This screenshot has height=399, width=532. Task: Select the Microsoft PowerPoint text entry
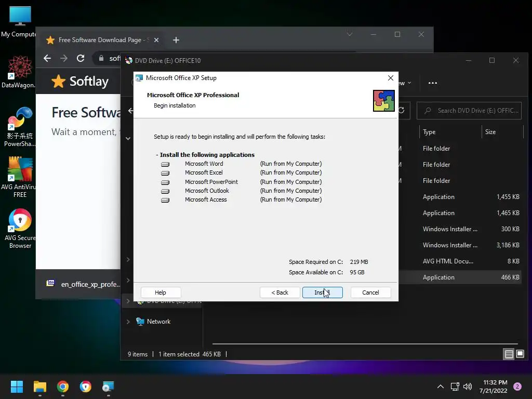pyautogui.click(x=211, y=182)
